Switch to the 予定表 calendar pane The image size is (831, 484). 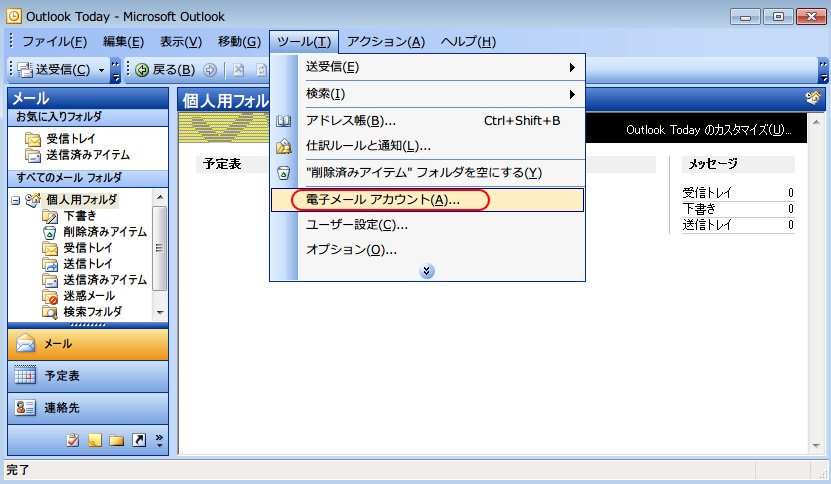pos(62,376)
